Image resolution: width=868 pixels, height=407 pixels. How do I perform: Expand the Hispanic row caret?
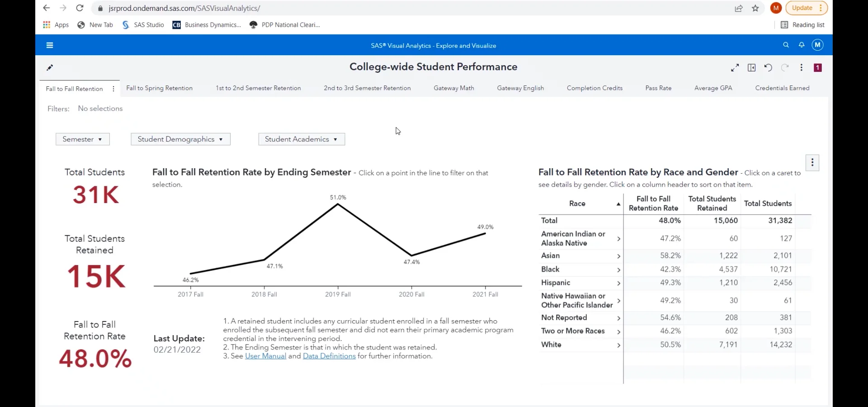pos(618,284)
